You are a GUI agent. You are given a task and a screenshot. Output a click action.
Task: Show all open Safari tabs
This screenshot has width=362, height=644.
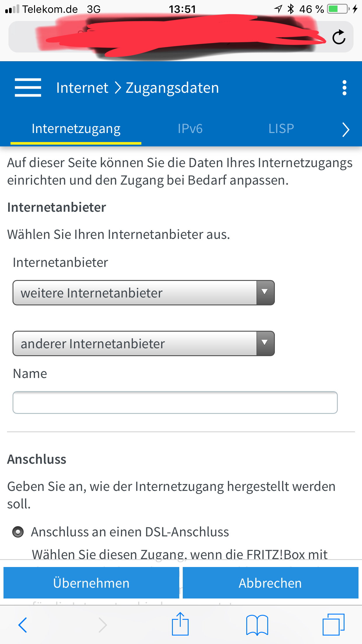(x=333, y=625)
